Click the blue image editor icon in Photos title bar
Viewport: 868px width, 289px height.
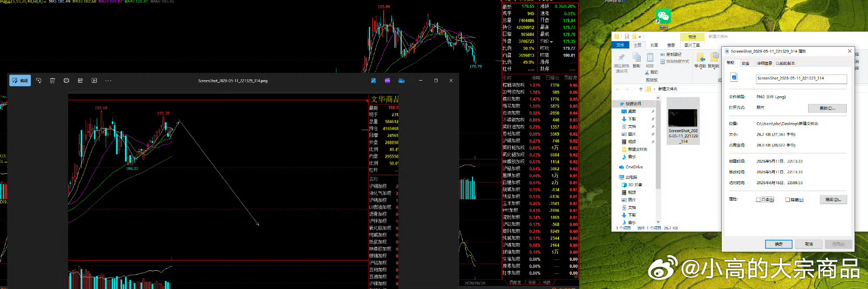tap(373, 81)
